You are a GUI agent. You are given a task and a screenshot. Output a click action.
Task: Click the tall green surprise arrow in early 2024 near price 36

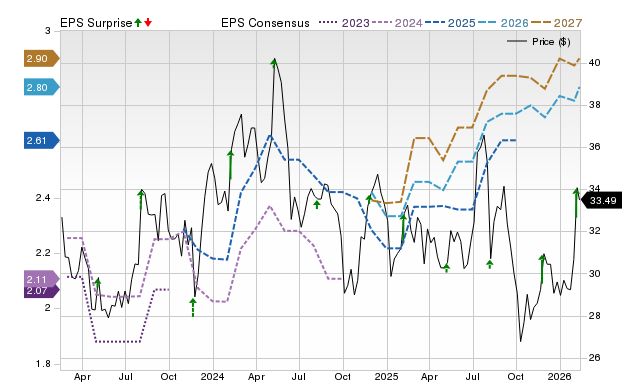[231, 165]
